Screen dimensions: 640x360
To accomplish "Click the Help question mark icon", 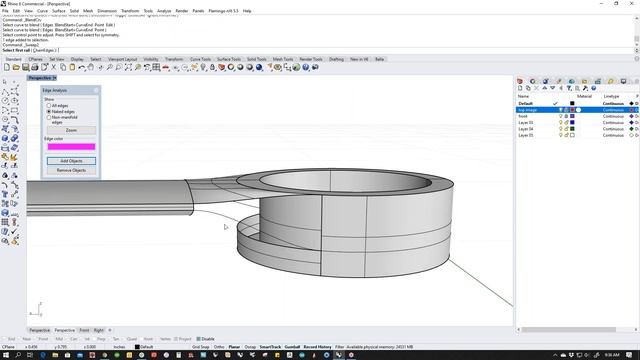I will click(x=306, y=67).
